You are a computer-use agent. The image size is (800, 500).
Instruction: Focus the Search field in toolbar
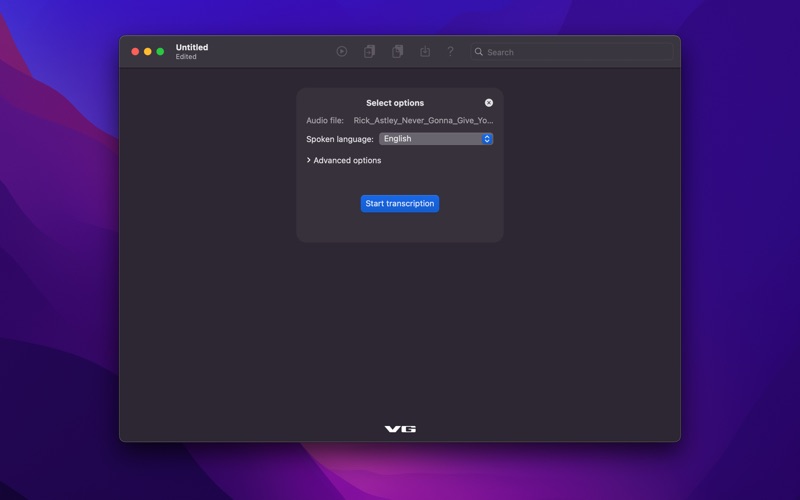point(572,52)
